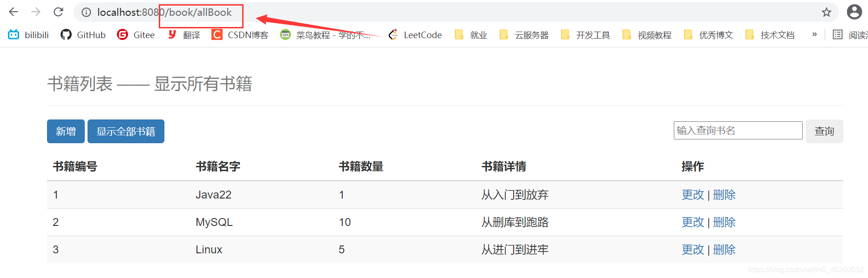The height and width of the screenshot is (278, 868).
Task: Click the browser forward arrow
Action: tap(36, 12)
